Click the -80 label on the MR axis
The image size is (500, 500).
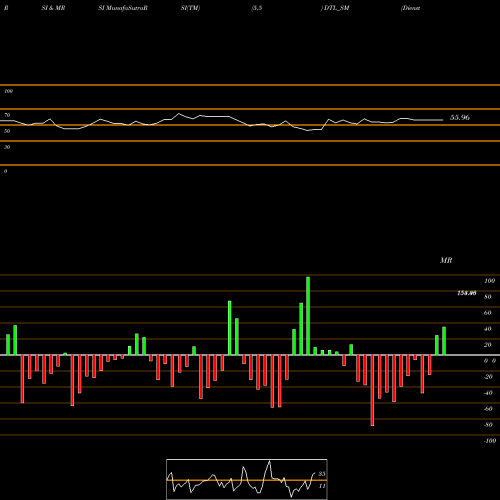488,425
